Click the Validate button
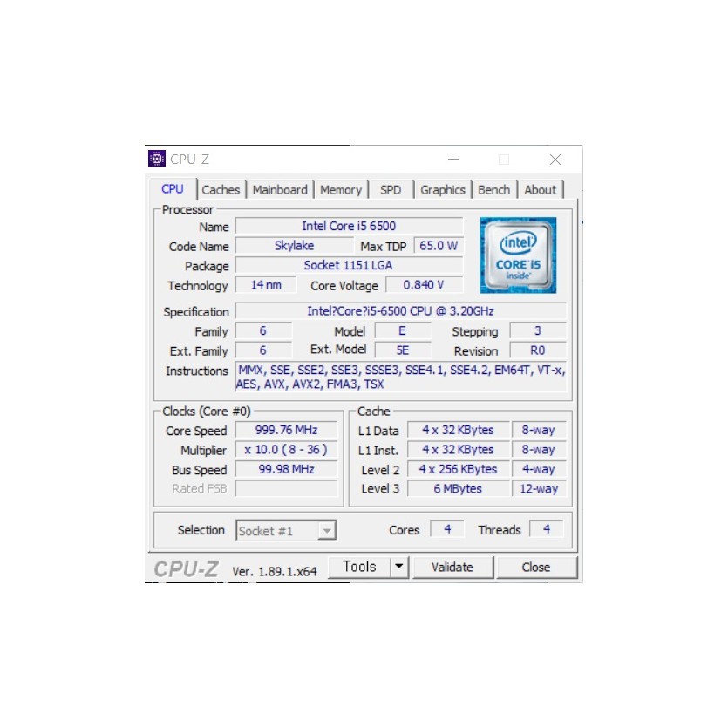Viewport: 728px width, 728px height. pos(452,568)
